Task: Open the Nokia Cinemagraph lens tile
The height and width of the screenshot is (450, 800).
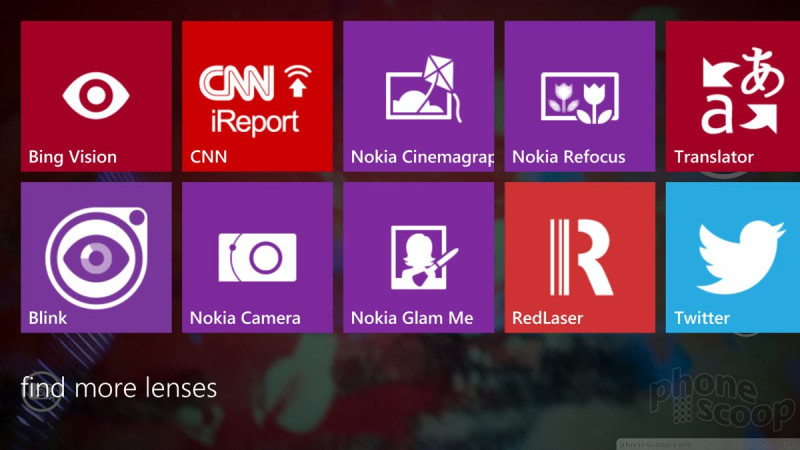Action: (419, 96)
